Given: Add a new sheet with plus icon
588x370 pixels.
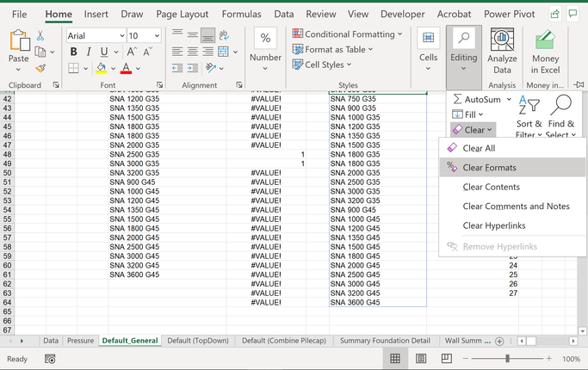Looking at the screenshot, I should point(499,341).
